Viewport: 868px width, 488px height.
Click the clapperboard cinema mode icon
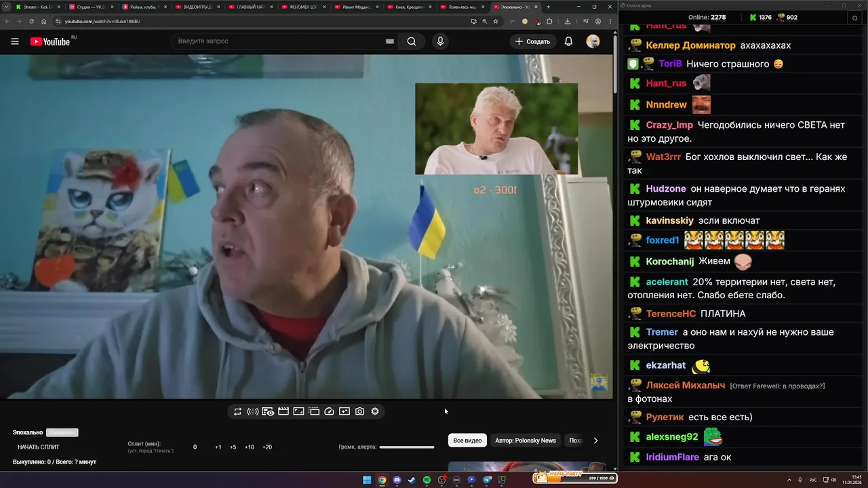(283, 411)
